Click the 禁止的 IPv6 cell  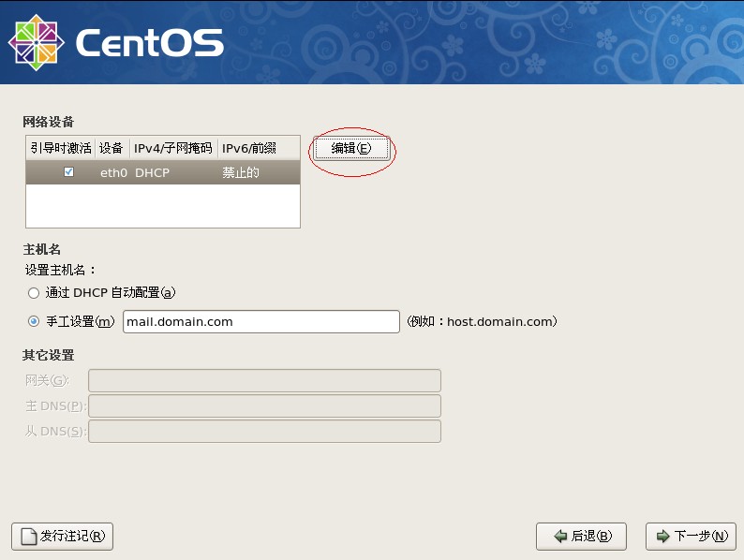(x=240, y=173)
